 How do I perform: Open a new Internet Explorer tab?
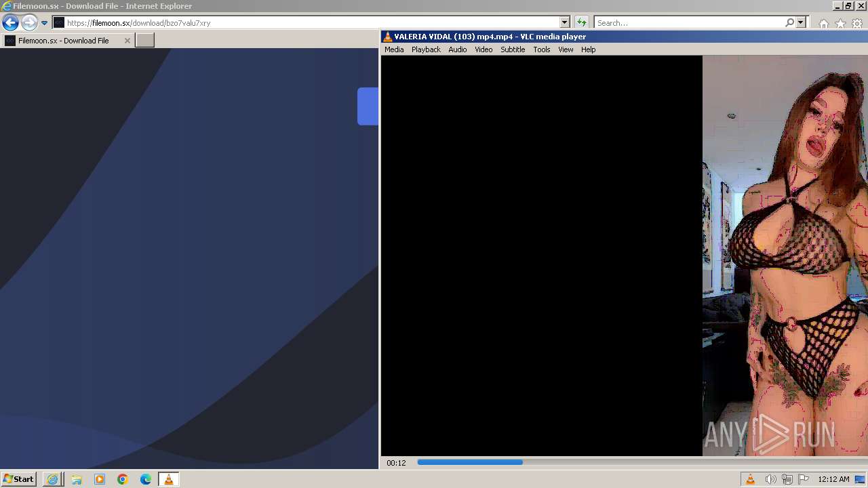point(145,40)
